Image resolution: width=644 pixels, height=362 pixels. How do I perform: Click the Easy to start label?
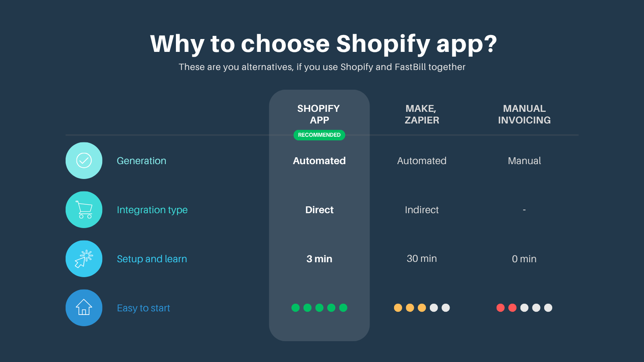(143, 308)
